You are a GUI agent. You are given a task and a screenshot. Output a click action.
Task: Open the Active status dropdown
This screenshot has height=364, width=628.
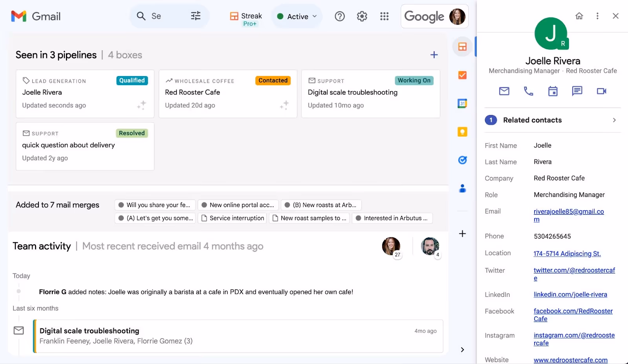pos(297,16)
